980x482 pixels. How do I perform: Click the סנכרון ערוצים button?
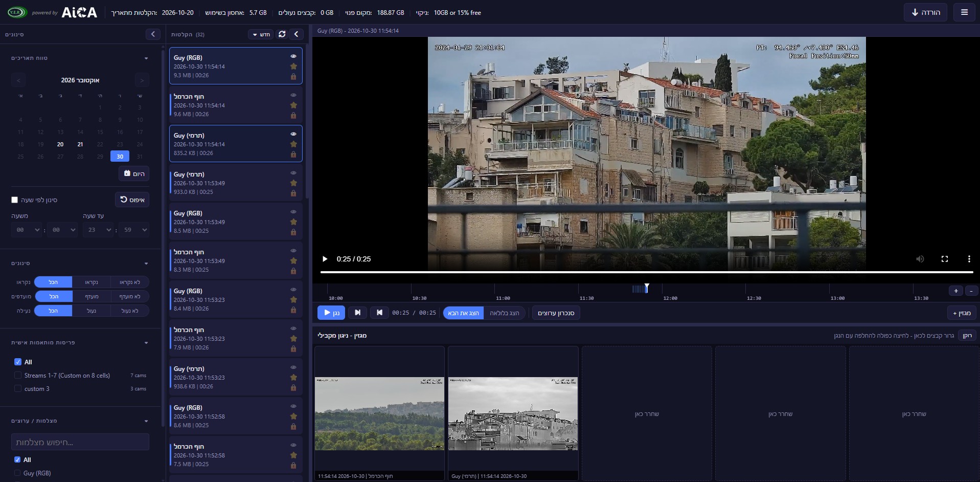click(556, 313)
